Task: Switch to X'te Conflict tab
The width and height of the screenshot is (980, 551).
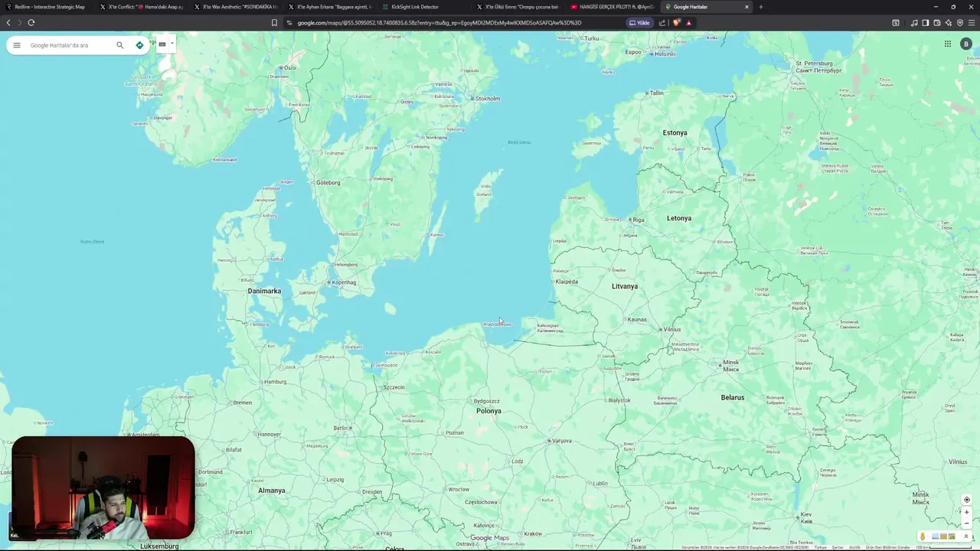Action: click(141, 7)
